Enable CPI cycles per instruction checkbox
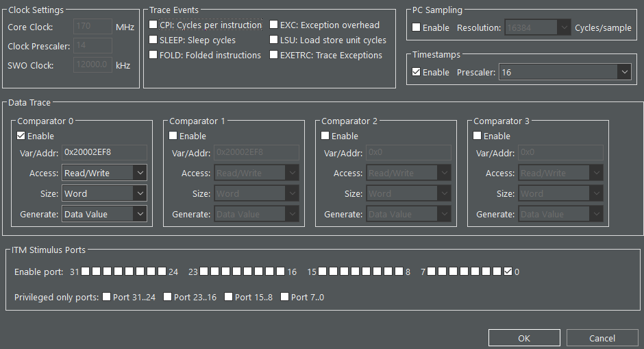 tap(153, 25)
